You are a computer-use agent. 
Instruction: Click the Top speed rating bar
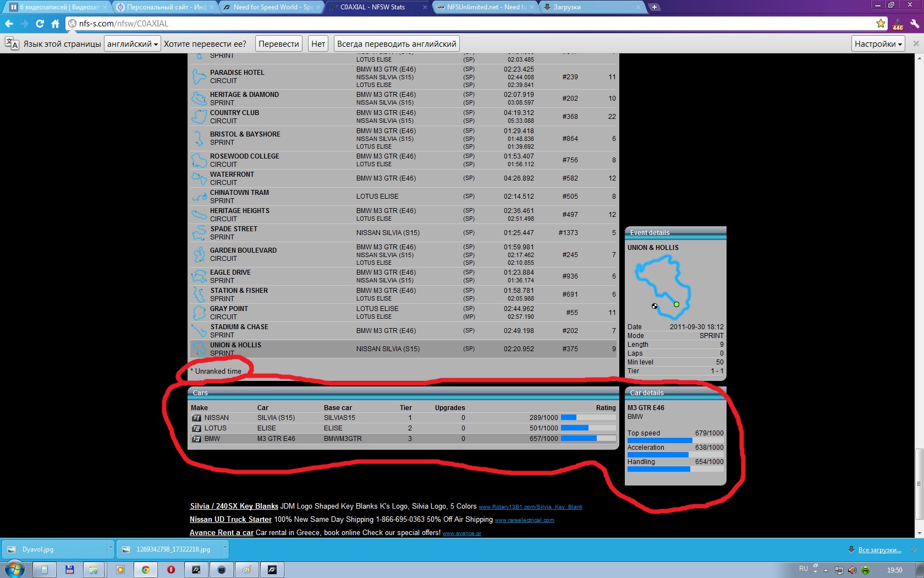[675, 440]
